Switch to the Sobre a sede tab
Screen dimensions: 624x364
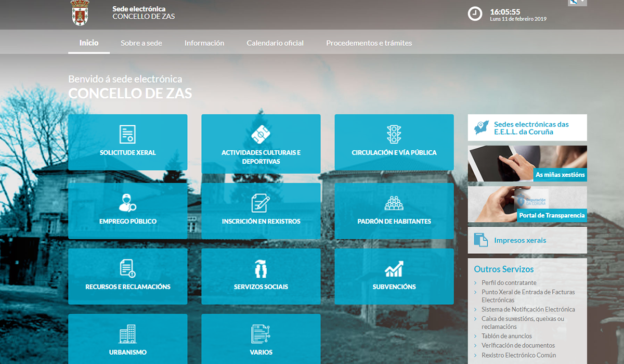pos(141,43)
